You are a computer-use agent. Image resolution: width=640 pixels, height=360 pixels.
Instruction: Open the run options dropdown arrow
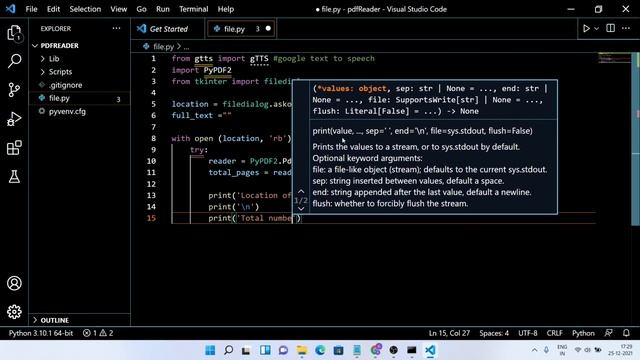click(x=596, y=29)
